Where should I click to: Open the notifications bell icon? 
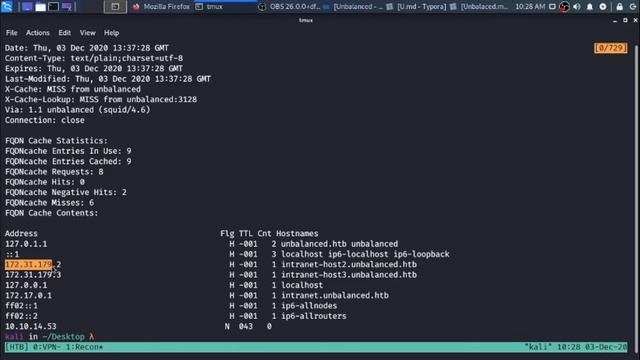[590, 7]
